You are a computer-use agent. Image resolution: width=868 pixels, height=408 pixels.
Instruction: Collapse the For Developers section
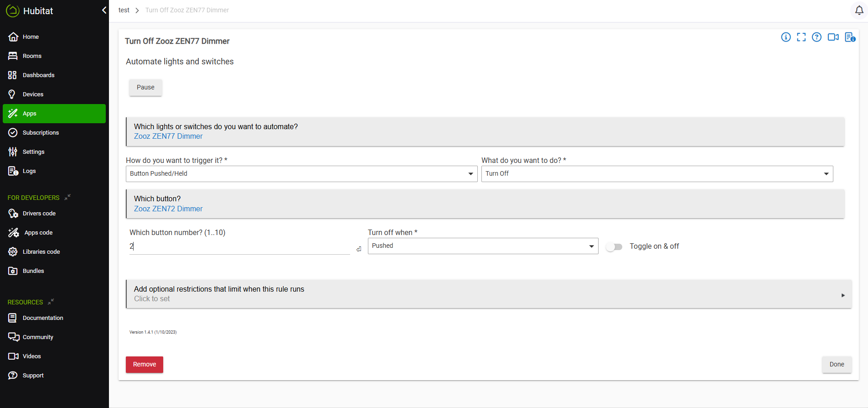[67, 197]
